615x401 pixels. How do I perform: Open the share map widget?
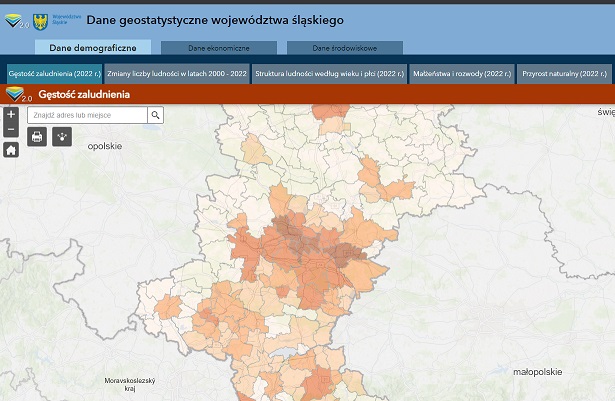point(62,136)
